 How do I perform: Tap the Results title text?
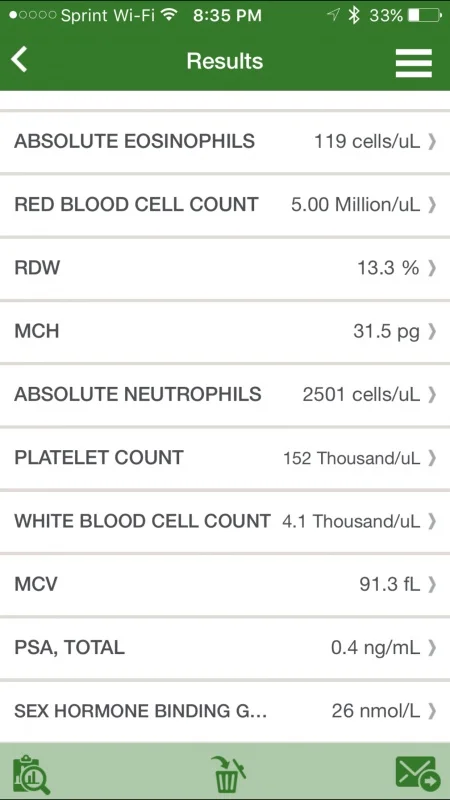tap(224, 61)
